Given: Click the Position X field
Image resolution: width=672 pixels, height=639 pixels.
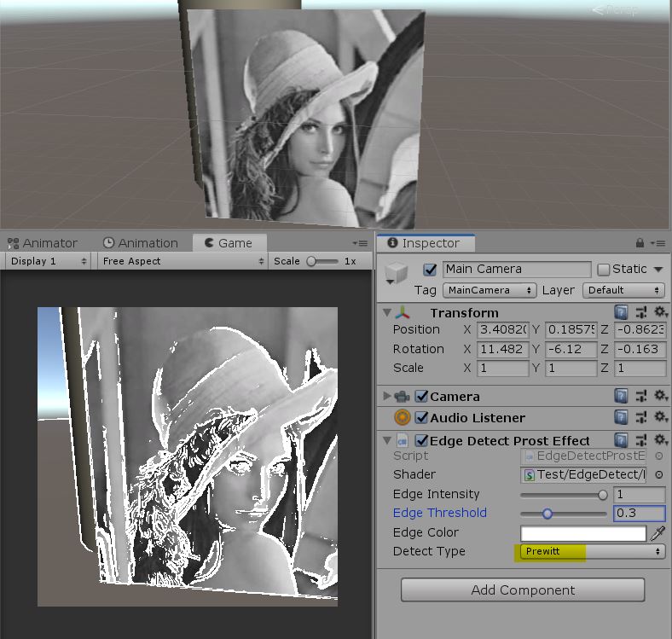Looking at the screenshot, I should (503, 330).
